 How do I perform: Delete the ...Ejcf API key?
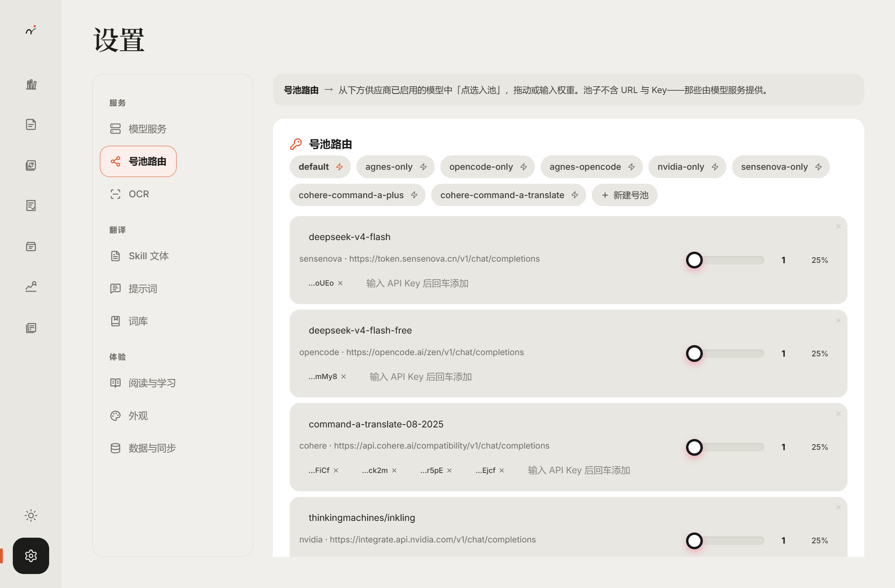pyautogui.click(x=502, y=471)
